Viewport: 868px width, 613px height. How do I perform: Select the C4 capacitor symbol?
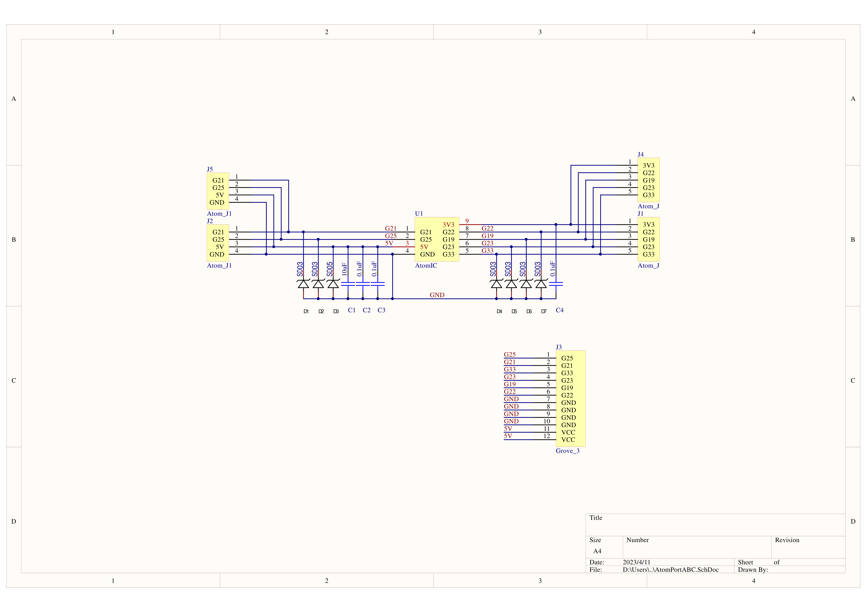click(x=556, y=284)
